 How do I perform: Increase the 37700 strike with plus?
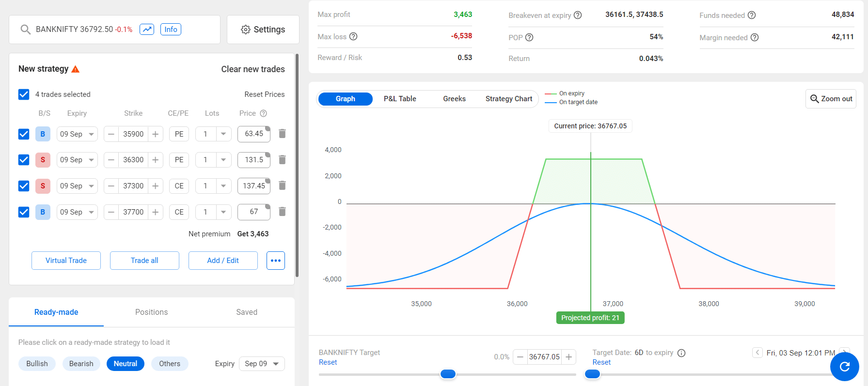pos(156,212)
